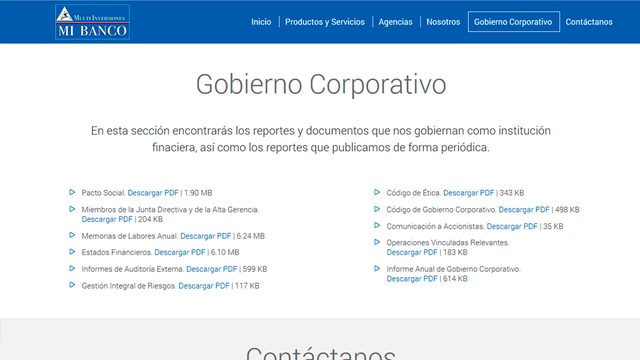The height and width of the screenshot is (360, 640).
Task: Click arrow bullet beside Gestión Integral de Riesgos
Action: click(x=72, y=285)
